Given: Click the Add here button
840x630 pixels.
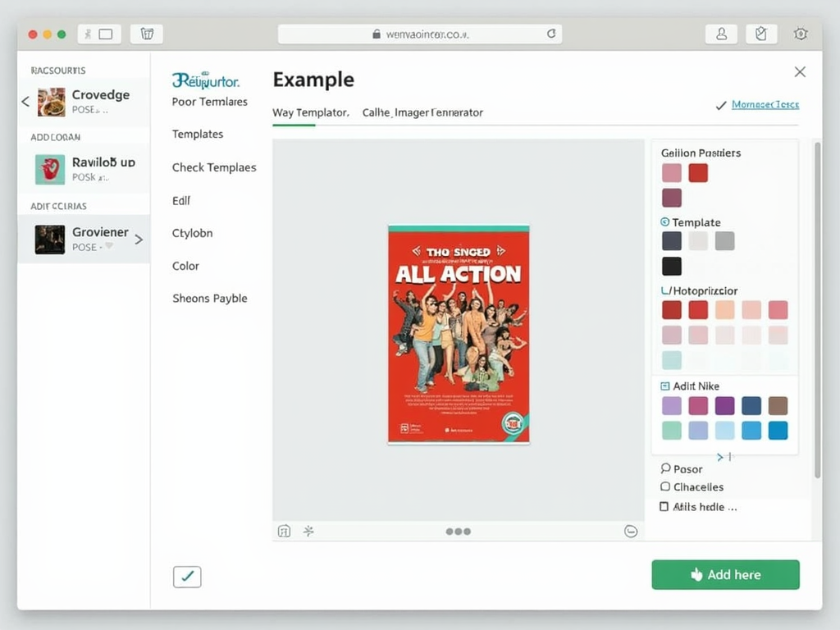Looking at the screenshot, I should tap(725, 574).
